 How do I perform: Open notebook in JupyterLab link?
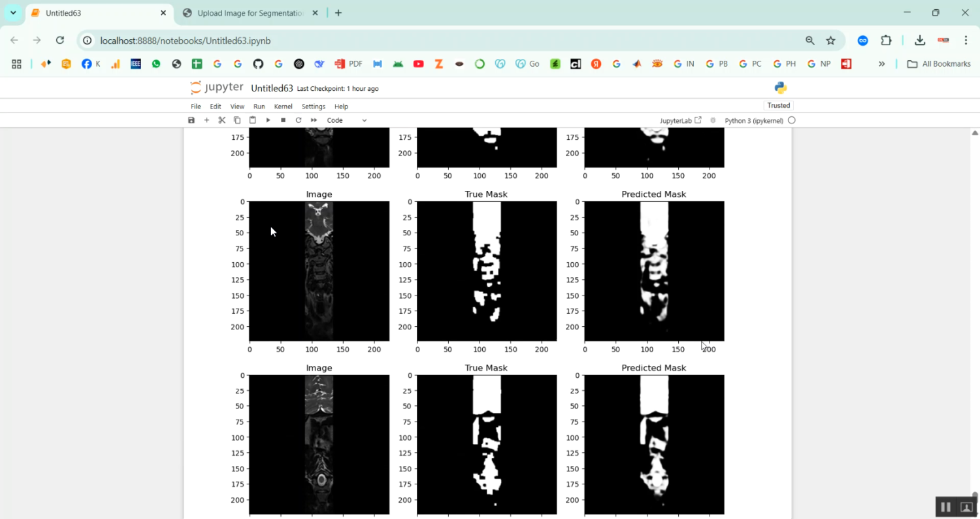tap(680, 120)
